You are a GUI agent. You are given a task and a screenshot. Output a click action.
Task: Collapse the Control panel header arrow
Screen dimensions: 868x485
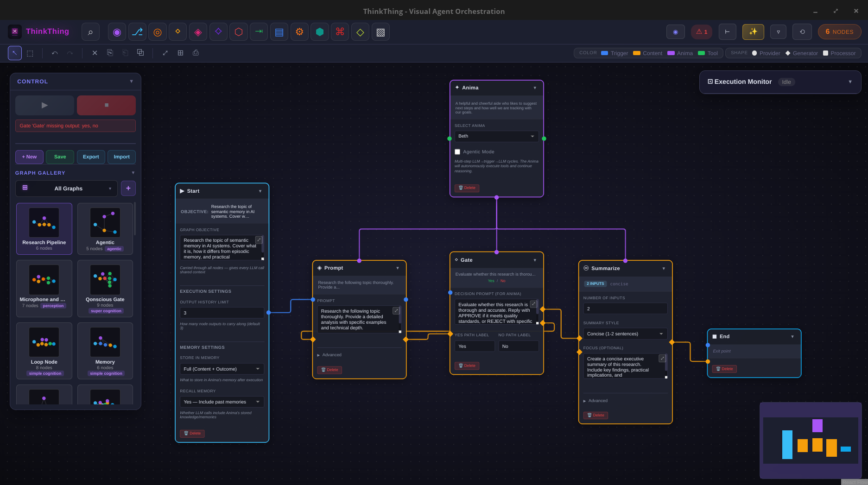[x=132, y=82]
